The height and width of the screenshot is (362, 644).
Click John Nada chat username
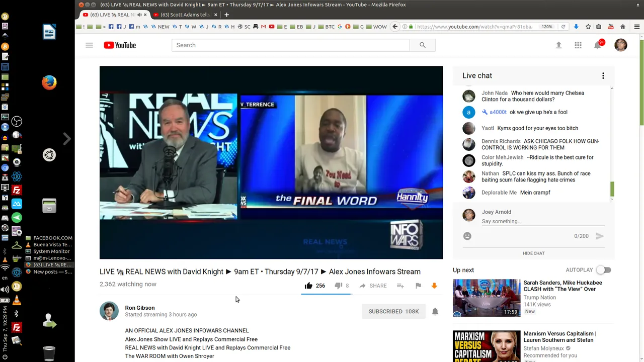point(495,93)
